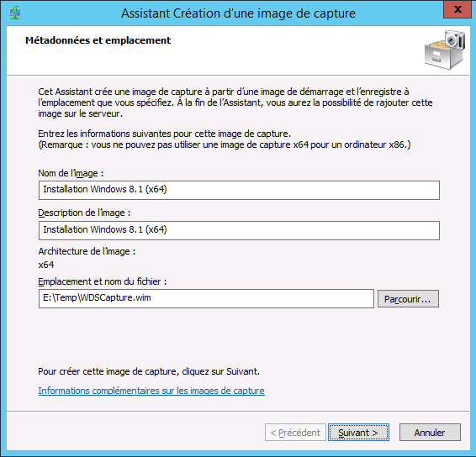The width and height of the screenshot is (476, 457).
Task: Click the Suivant button
Action: coord(358,433)
